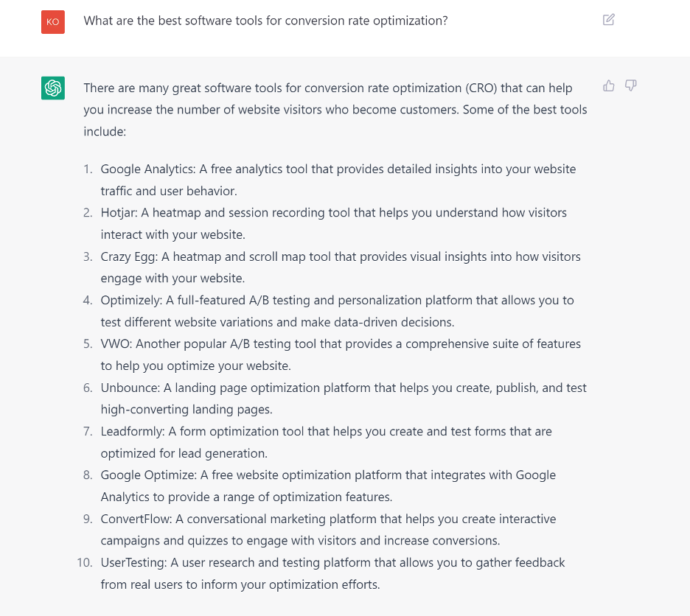Viewport: 690px width, 616px height.
Task: Click the red KO user avatar
Action: coord(53,22)
